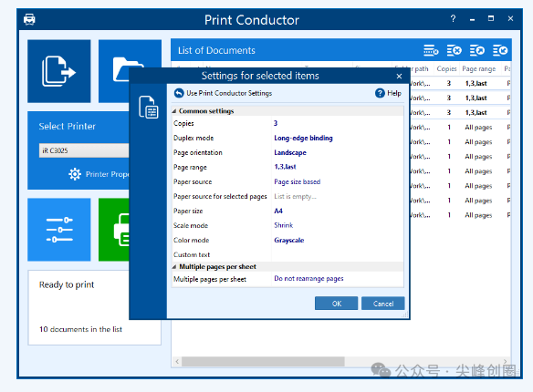533x392 pixels.
Task: Click Cancel in the settings dialog
Action: click(x=383, y=304)
